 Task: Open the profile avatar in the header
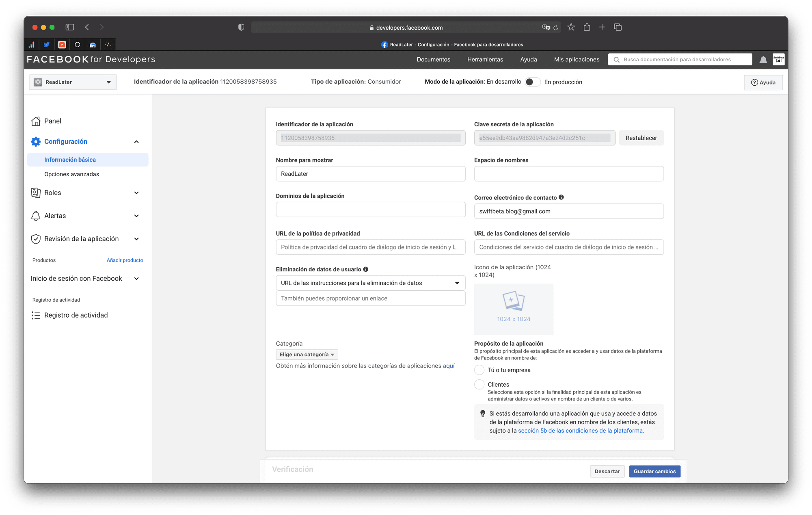pos(779,59)
